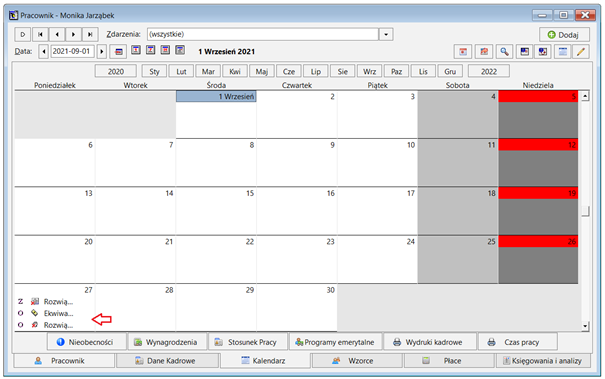Click the table view icon beside pencil

pos(563,51)
